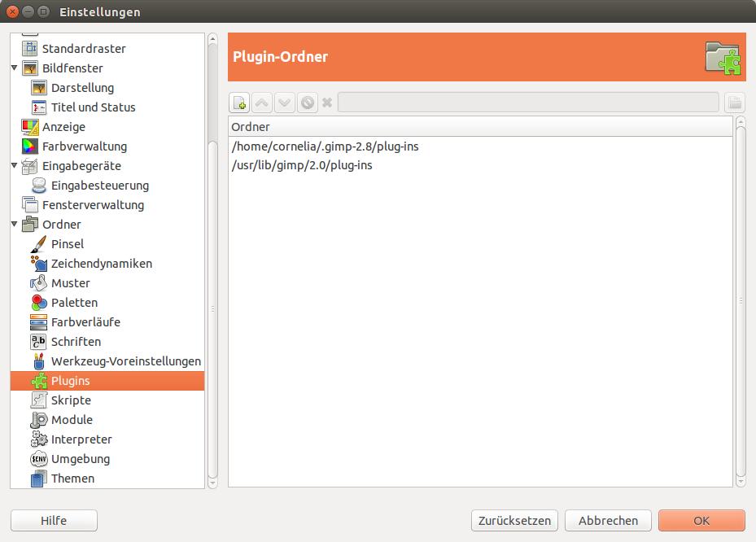Collapse the Eingabegeräte tree branch
Viewport: 756px width, 542px height.
pyautogui.click(x=15, y=165)
